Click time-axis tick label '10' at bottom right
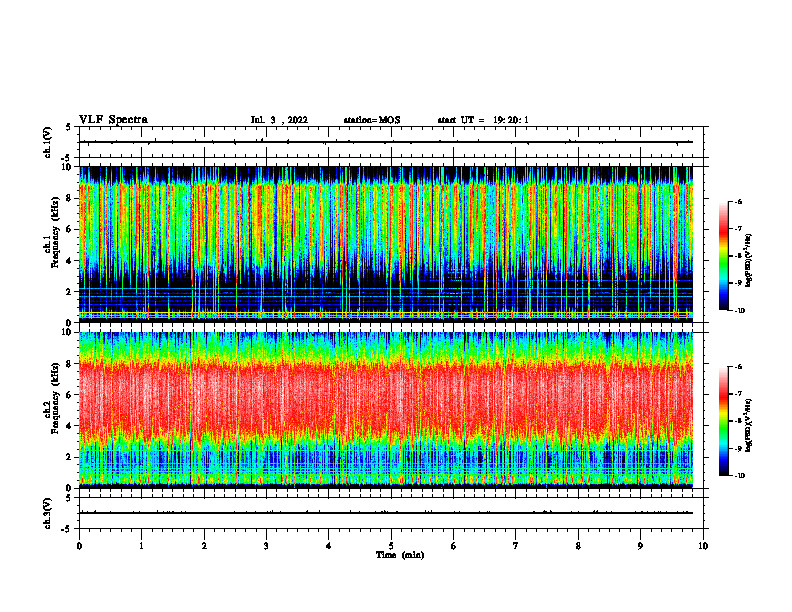 [x=703, y=546]
